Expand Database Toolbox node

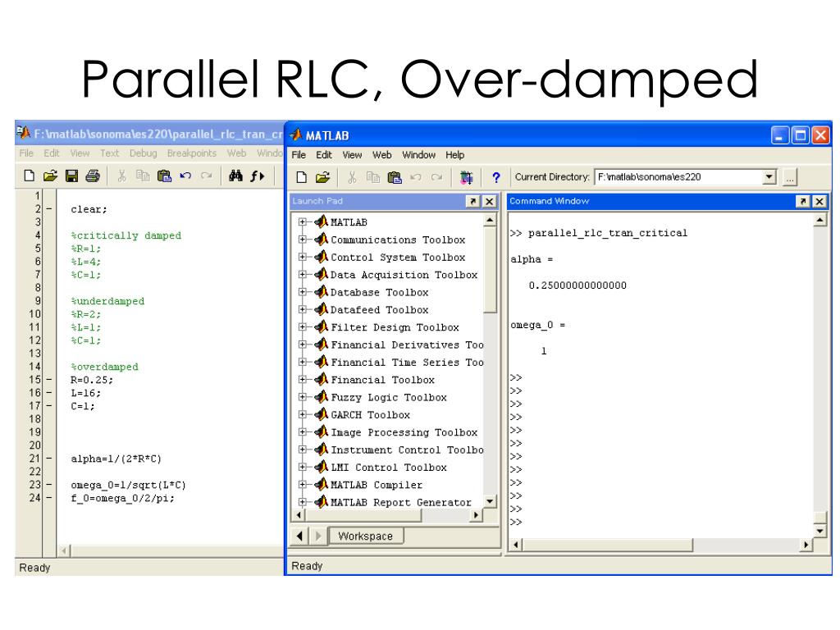coord(303,292)
